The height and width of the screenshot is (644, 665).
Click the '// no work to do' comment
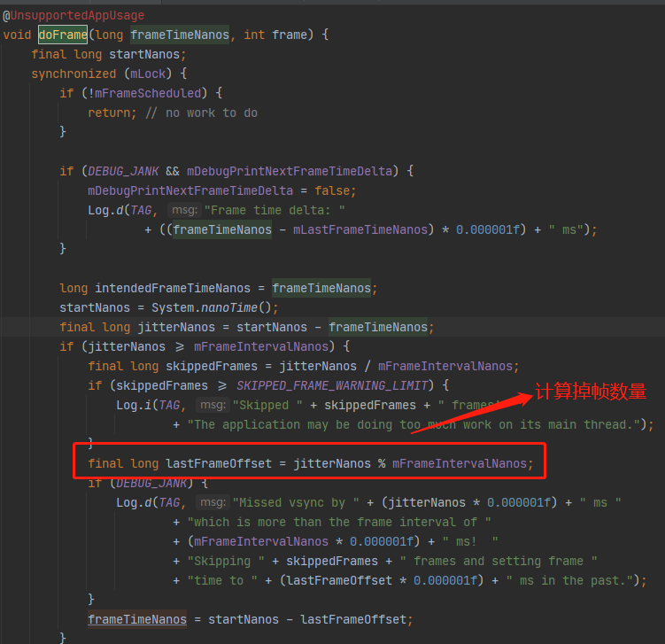pos(202,113)
